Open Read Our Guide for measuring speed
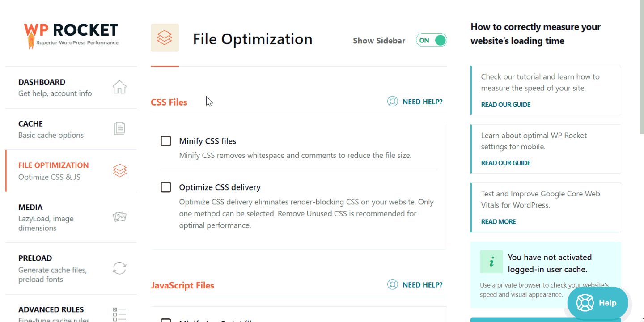This screenshot has width=644, height=322. pyautogui.click(x=505, y=105)
